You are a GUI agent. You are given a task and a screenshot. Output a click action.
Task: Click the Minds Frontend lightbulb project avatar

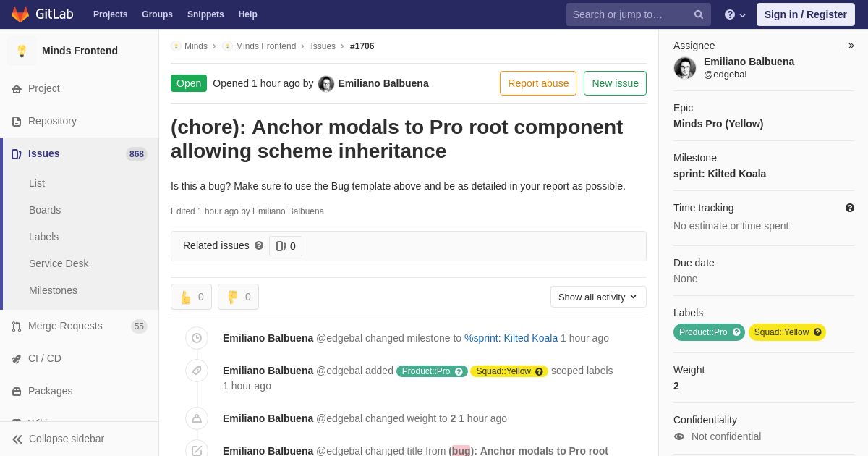22,51
